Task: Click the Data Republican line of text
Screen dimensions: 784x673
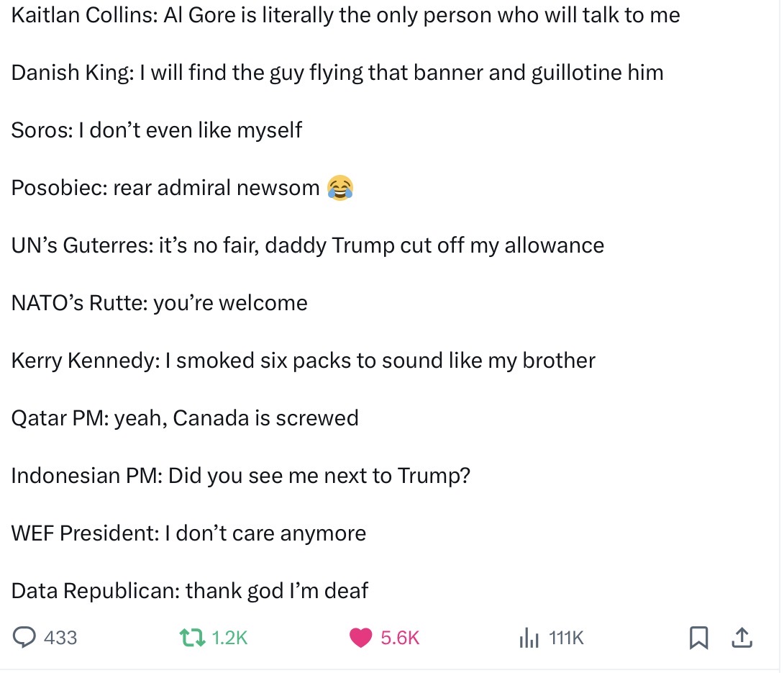Action: [189, 591]
